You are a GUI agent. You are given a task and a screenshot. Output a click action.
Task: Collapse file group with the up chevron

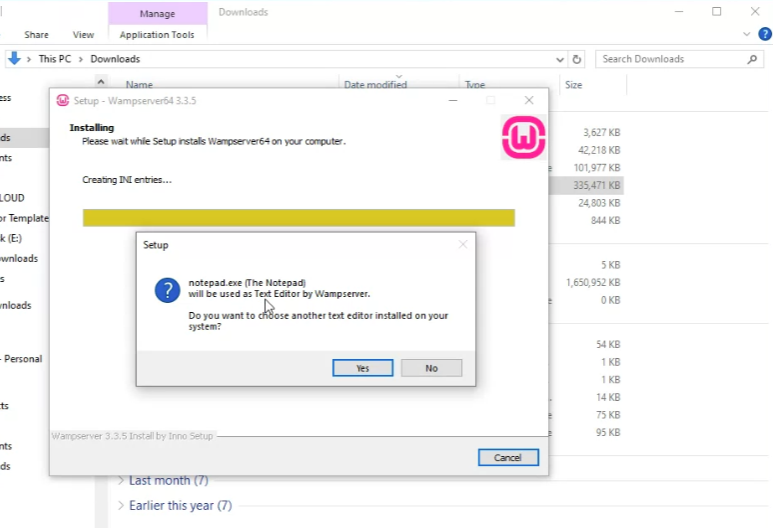(101, 82)
